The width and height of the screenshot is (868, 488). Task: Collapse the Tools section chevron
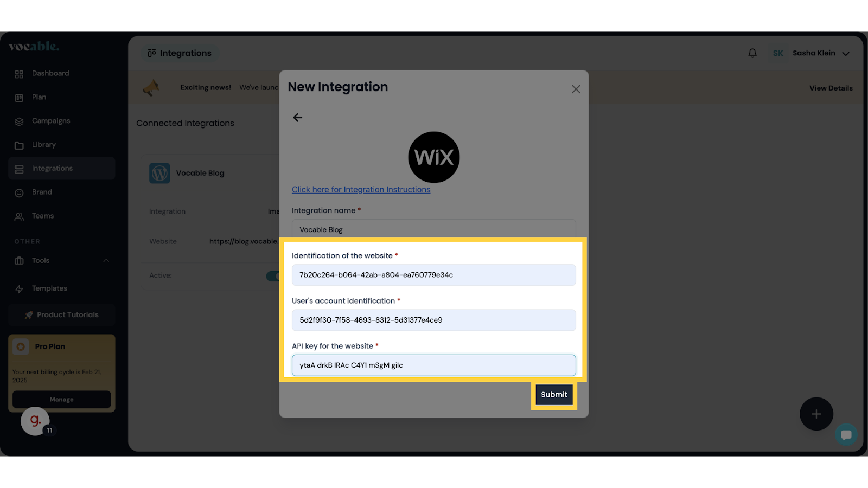click(106, 261)
